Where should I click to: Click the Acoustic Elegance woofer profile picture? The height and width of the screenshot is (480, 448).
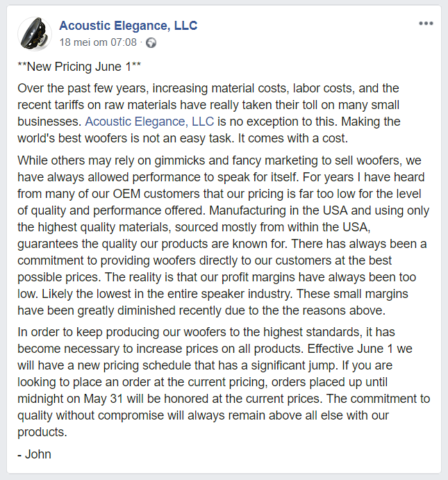click(35, 33)
